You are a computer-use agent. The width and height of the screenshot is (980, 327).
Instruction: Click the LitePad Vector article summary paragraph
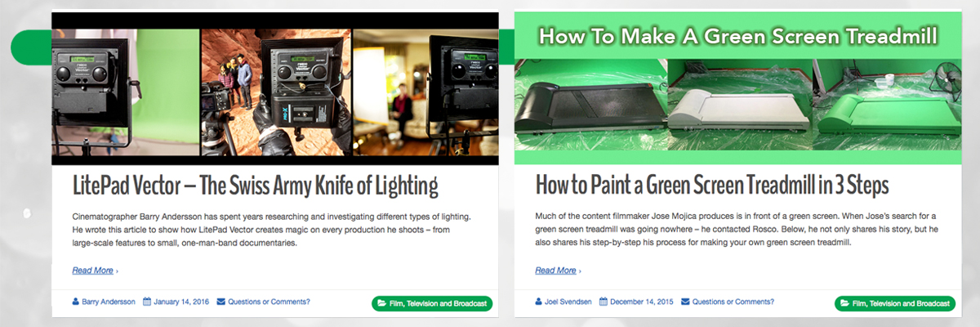[x=272, y=231]
